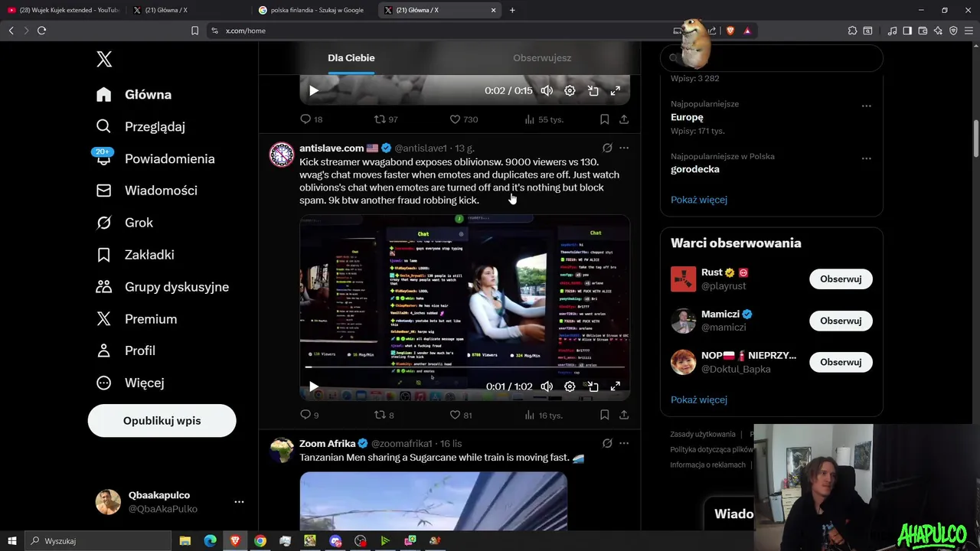
Task: Open the gorodecka trend more options
Action: [867, 158]
